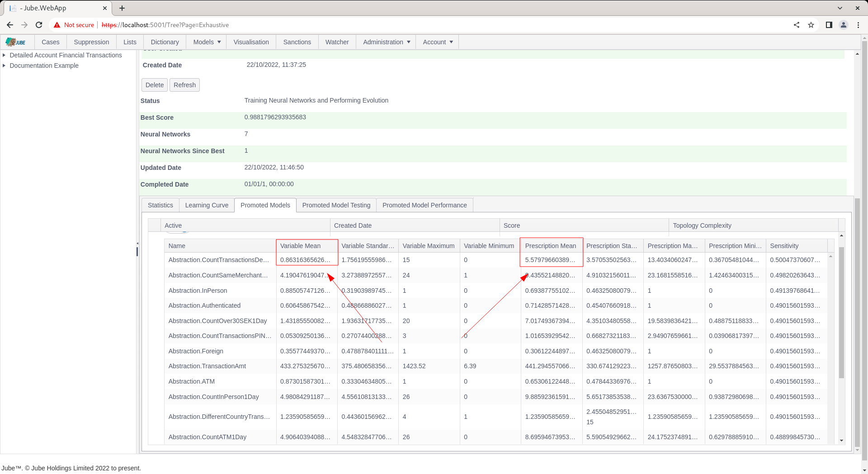Select Abstraction.ATM row name

tap(192, 381)
